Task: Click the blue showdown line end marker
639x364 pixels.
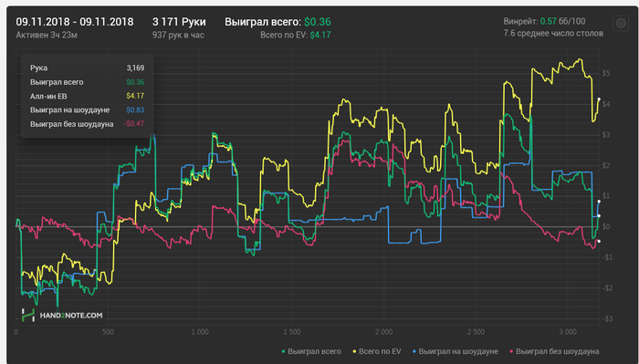Action: point(599,202)
